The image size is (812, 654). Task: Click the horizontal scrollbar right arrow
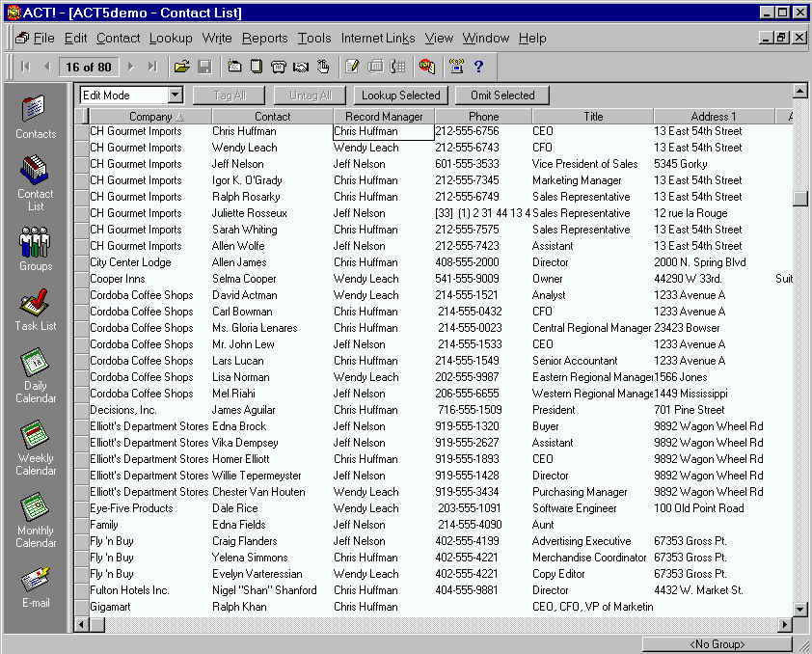785,624
